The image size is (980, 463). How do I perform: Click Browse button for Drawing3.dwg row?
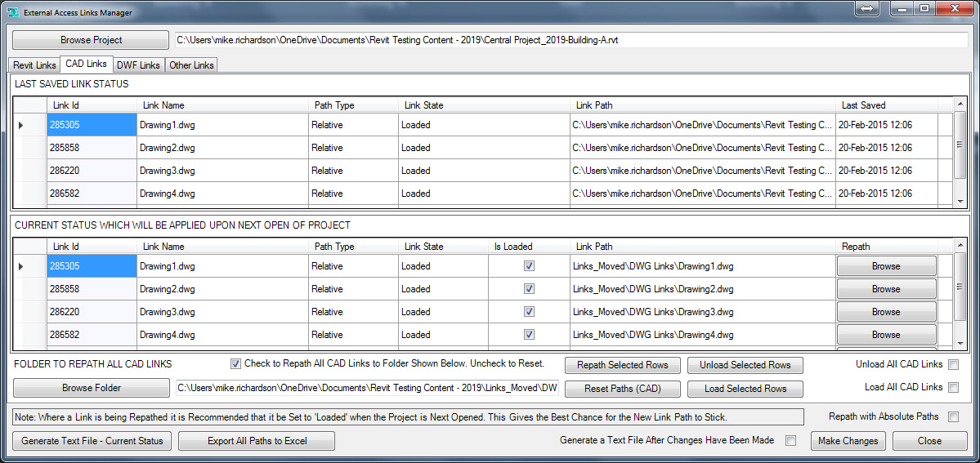[x=886, y=312]
